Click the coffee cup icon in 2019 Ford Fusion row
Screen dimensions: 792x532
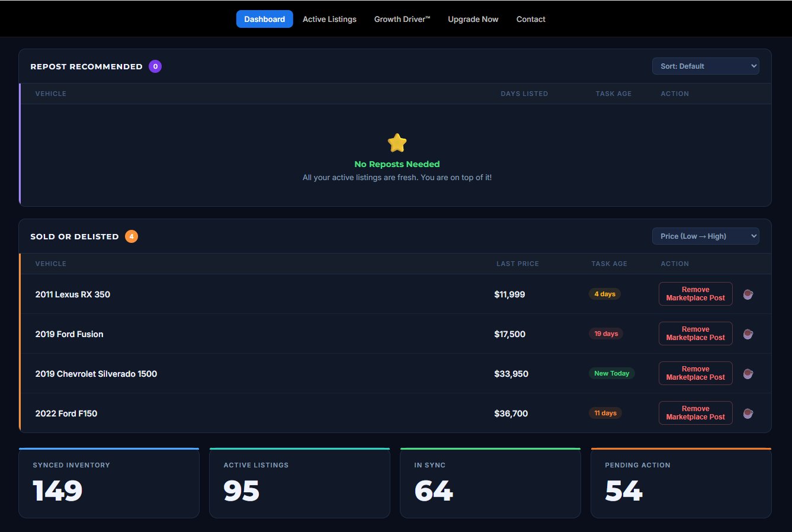(748, 334)
